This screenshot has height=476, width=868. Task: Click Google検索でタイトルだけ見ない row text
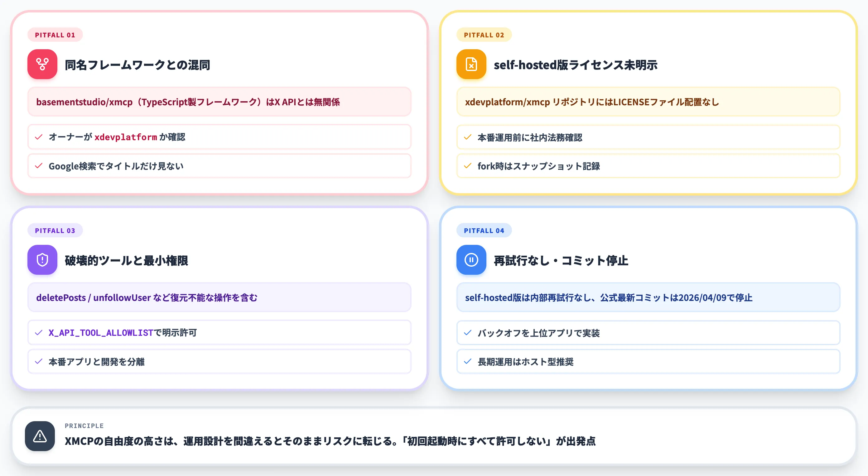tap(116, 166)
